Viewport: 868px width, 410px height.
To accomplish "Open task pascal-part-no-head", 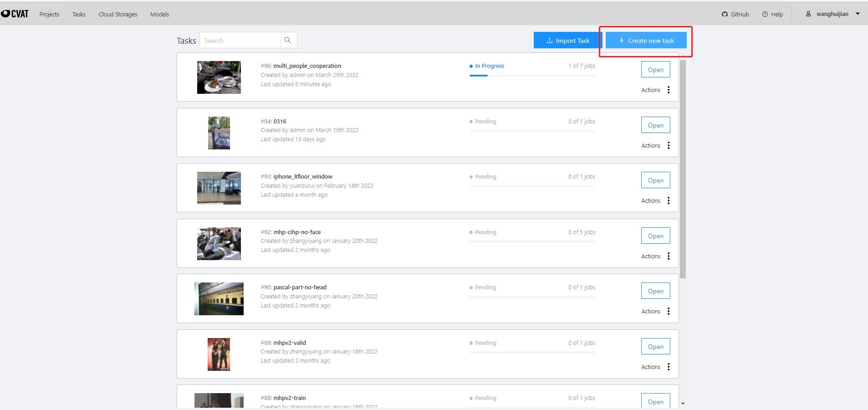I will (x=655, y=291).
